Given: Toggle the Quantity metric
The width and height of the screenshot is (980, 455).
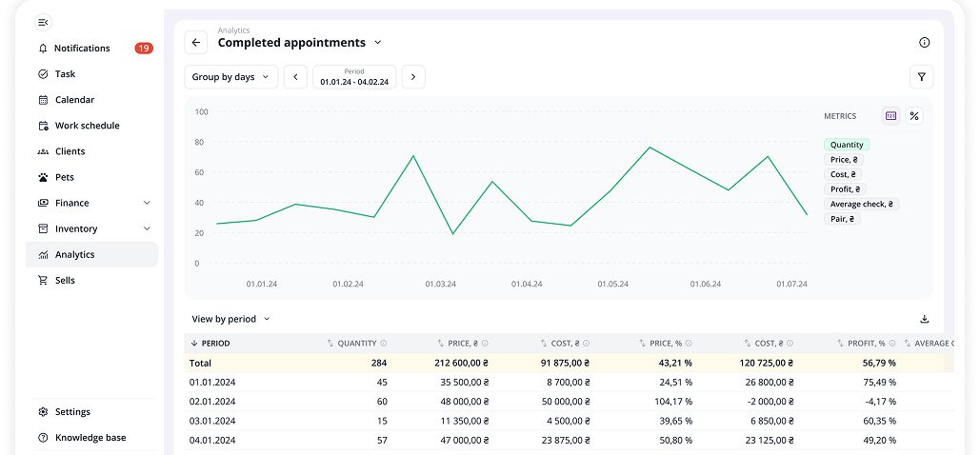Looking at the screenshot, I should 847,145.
